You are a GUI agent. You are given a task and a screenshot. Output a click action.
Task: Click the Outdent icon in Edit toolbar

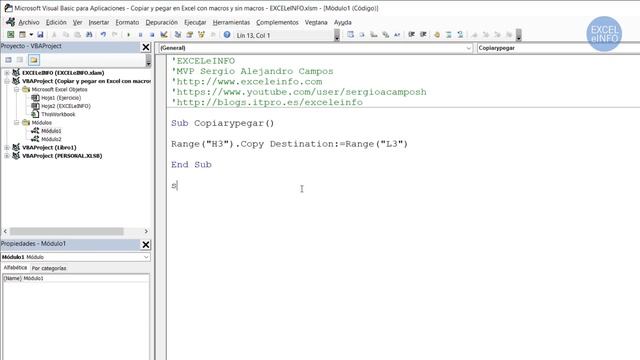pos(423,35)
